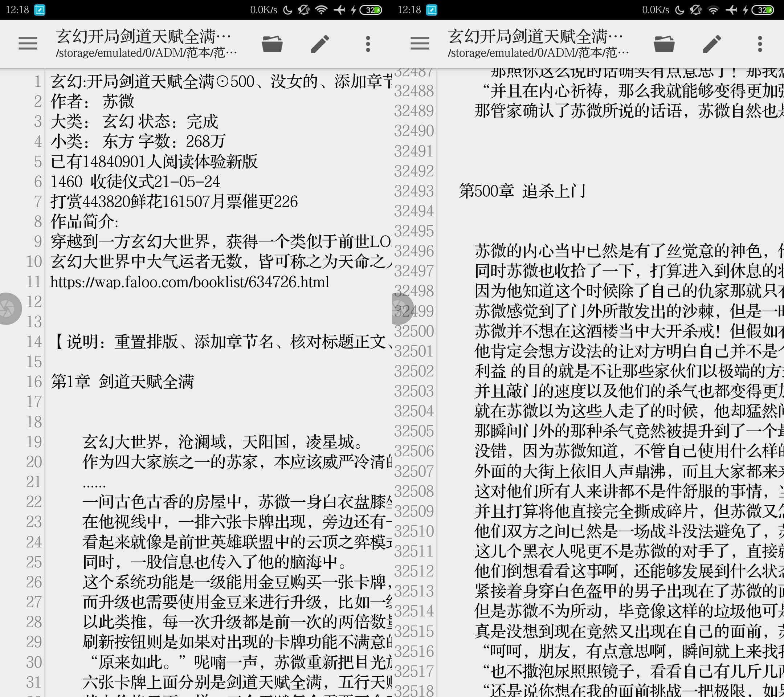The width and height of the screenshot is (784, 697).
Task: Place cursor on 作者: 苏微 line
Action: point(93,101)
